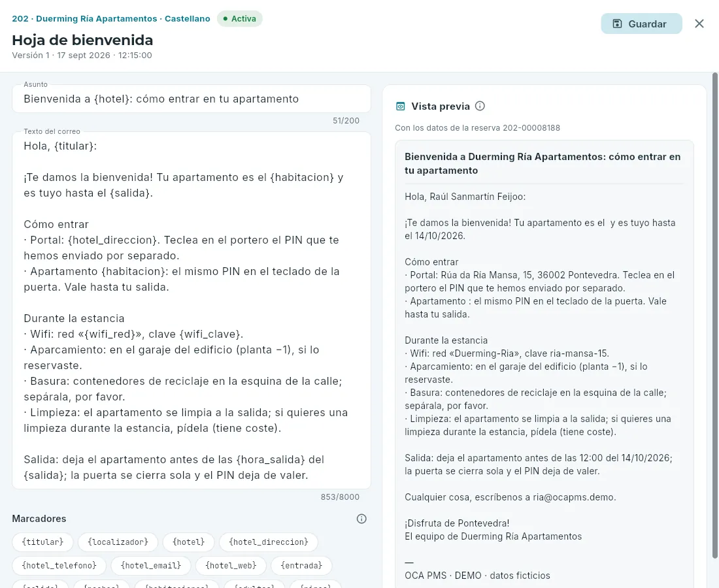
Task: Show the info tooltip for Marcadores
Action: tap(361, 519)
